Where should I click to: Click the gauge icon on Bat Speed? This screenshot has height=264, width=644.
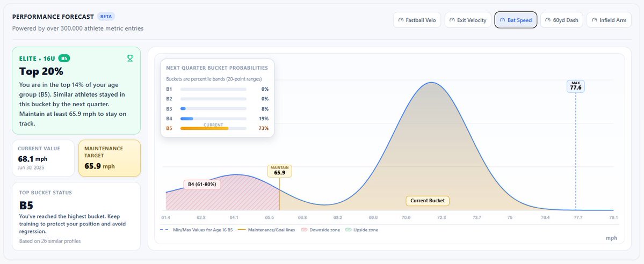[502, 20]
